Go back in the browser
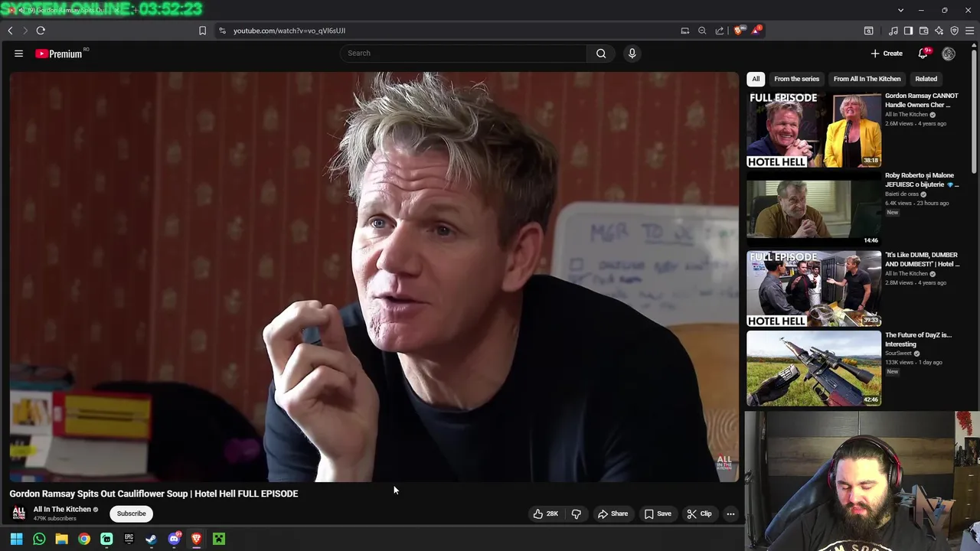Image resolution: width=980 pixels, height=551 pixels. [10, 31]
